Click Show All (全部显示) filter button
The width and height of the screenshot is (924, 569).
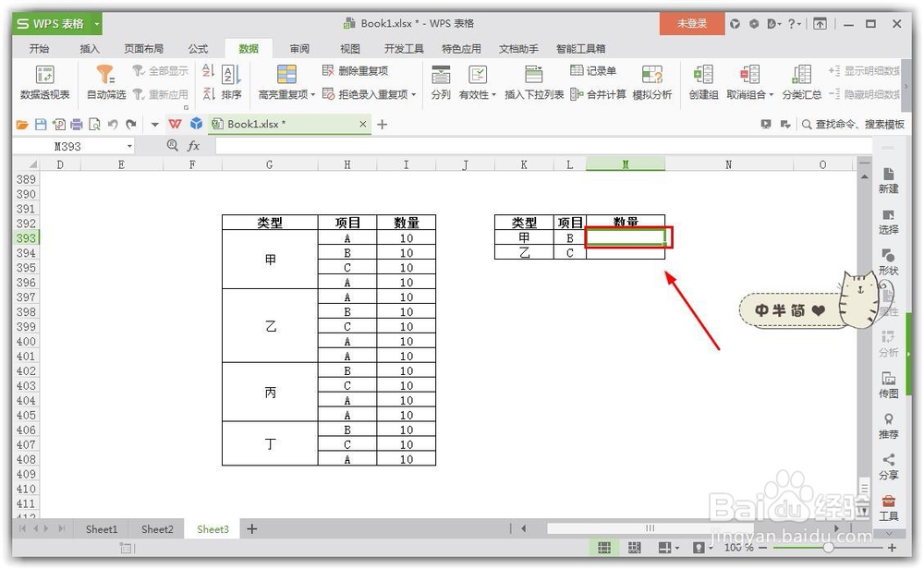pos(160,71)
